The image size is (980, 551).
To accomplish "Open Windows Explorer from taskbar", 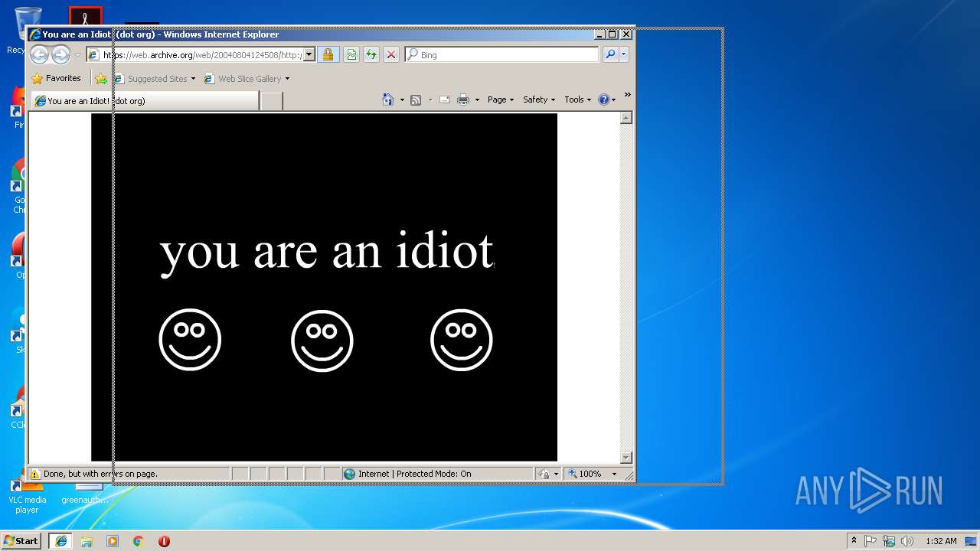I will [87, 541].
